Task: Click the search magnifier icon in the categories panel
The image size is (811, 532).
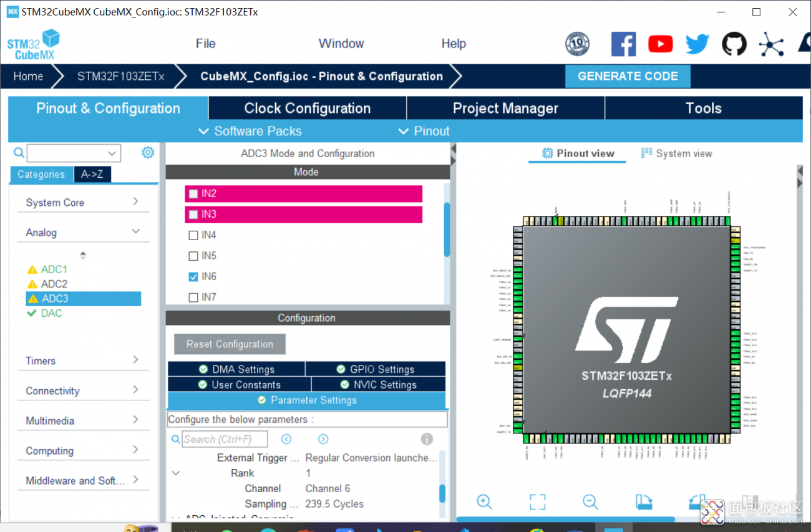Action: click(x=19, y=153)
